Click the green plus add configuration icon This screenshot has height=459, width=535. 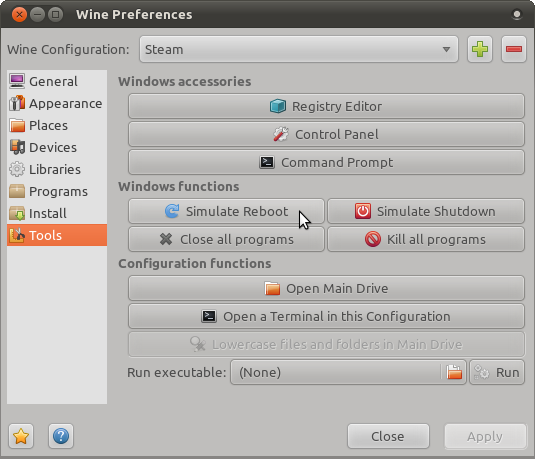pos(480,49)
